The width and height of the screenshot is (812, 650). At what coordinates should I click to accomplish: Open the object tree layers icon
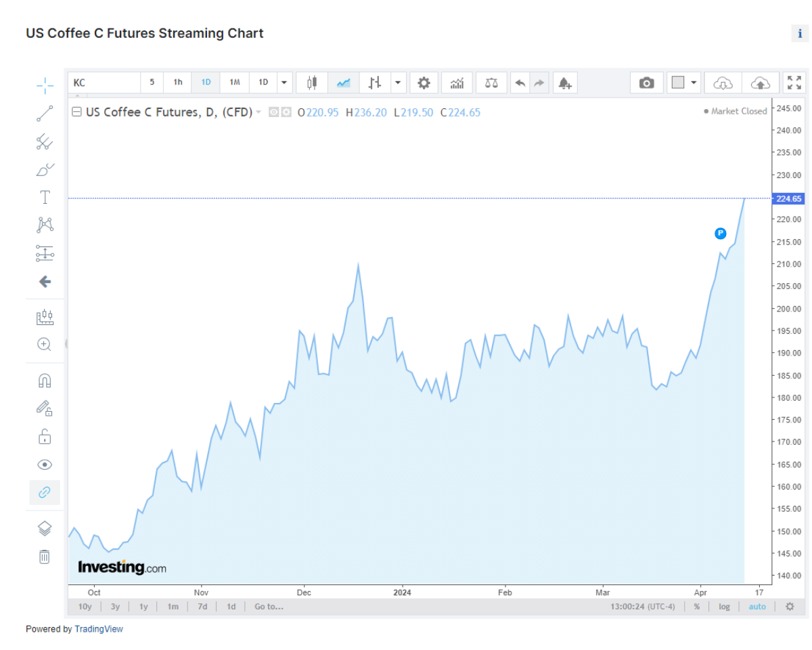45,528
